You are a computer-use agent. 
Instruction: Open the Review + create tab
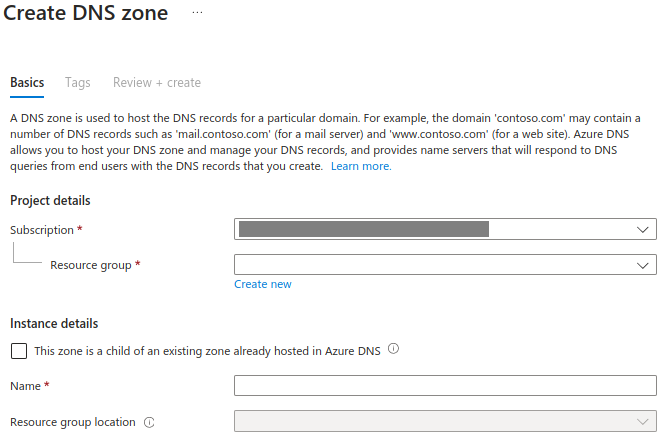point(157,82)
